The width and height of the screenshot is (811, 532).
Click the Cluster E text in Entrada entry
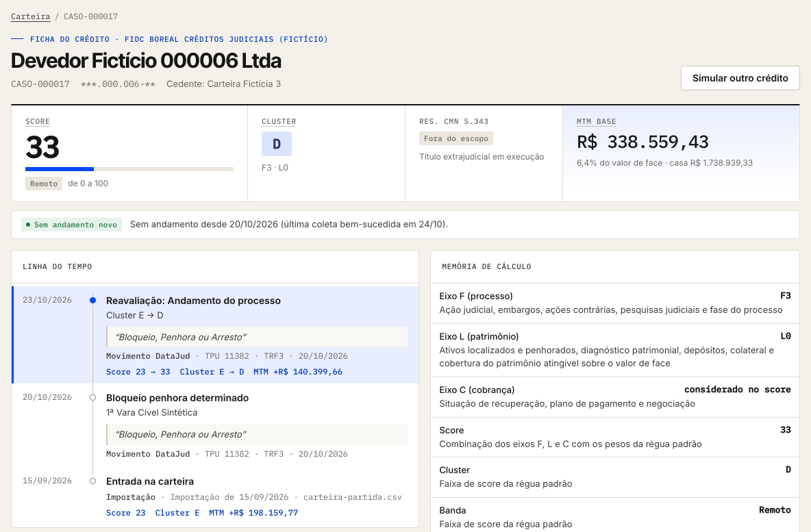point(177,513)
